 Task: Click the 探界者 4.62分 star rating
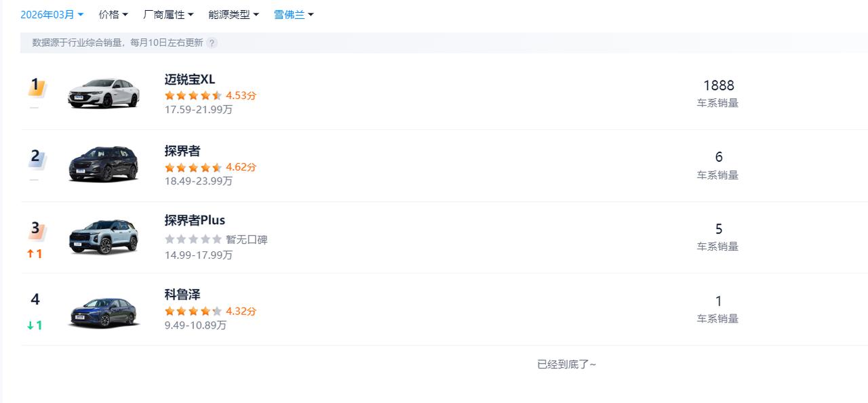pos(193,167)
